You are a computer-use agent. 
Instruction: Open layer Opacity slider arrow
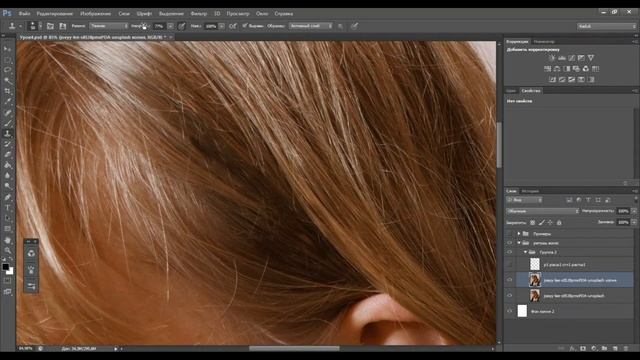coord(634,211)
